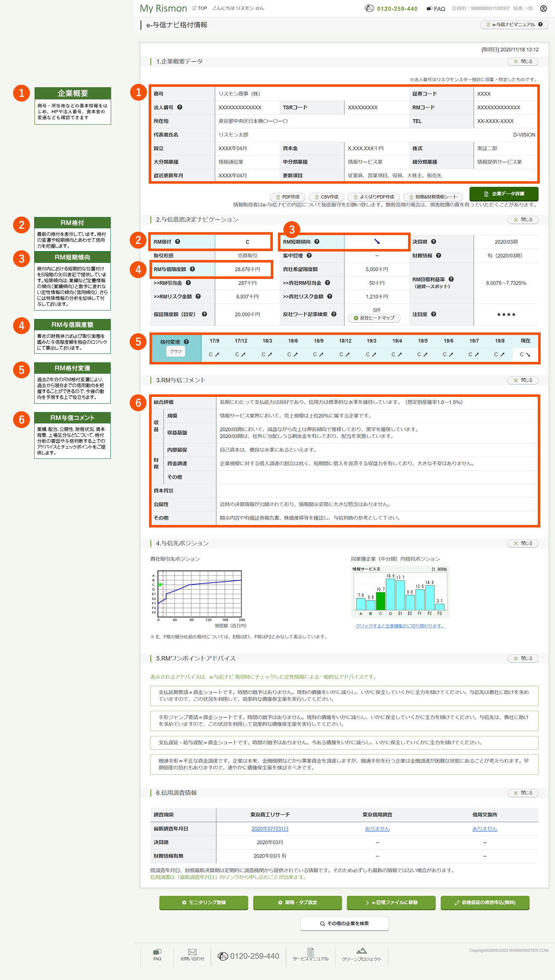
Task: Click the question mark beside RM与信限度額
Action: pyautogui.click(x=192, y=269)
